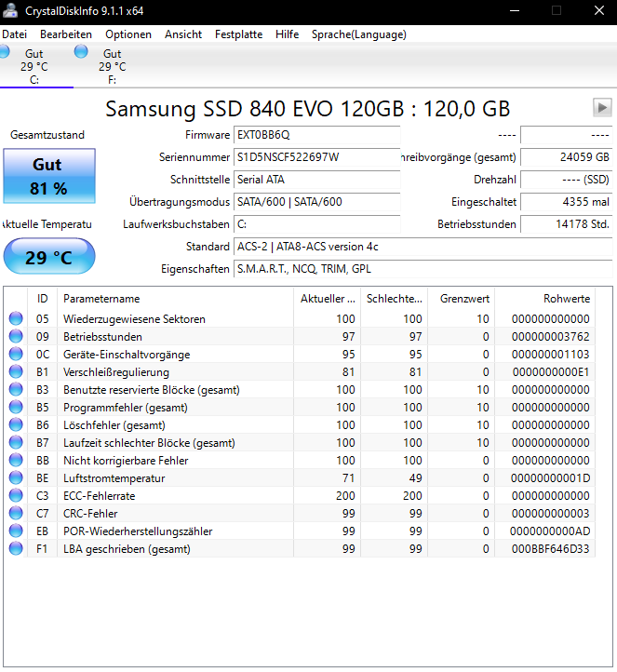Close the CrystalDiskInfo window

[599, 11]
